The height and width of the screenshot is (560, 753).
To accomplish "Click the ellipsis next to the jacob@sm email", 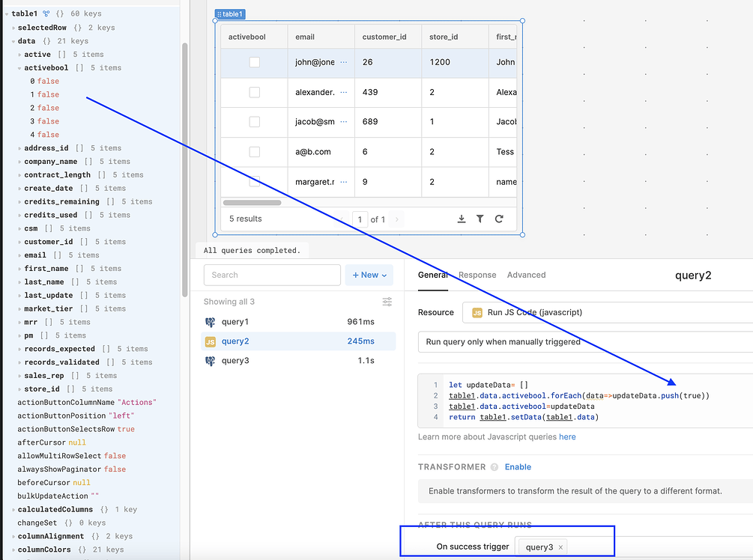I will (x=343, y=122).
